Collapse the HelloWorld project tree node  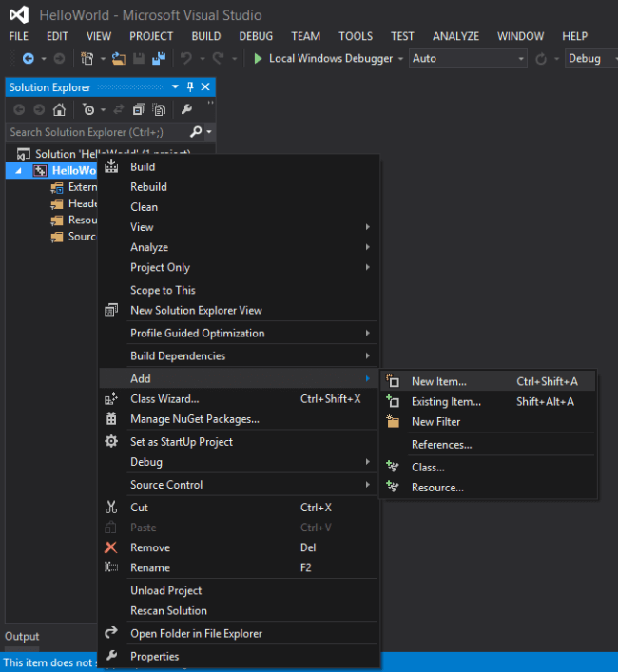(x=18, y=171)
